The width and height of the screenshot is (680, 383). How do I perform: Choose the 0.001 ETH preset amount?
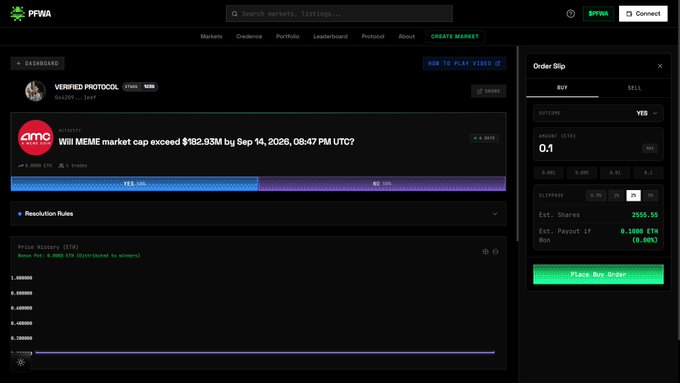[x=549, y=173]
